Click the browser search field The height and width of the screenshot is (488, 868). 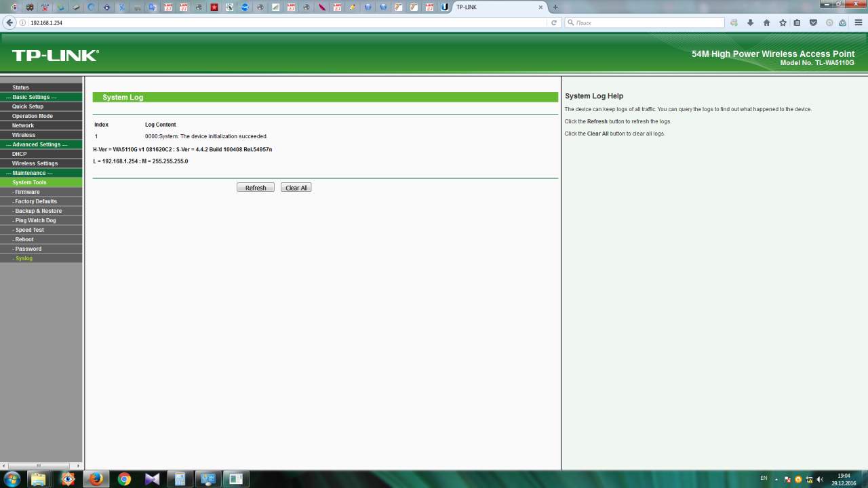pos(644,22)
